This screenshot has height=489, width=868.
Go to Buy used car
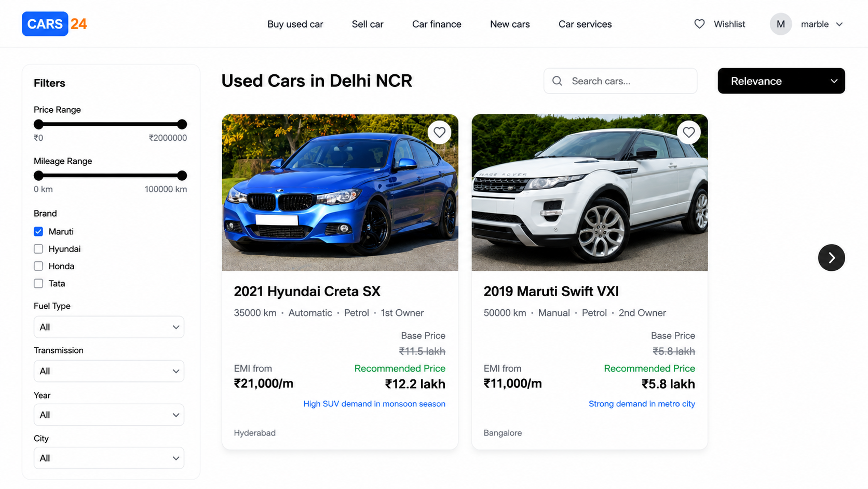[x=295, y=24]
